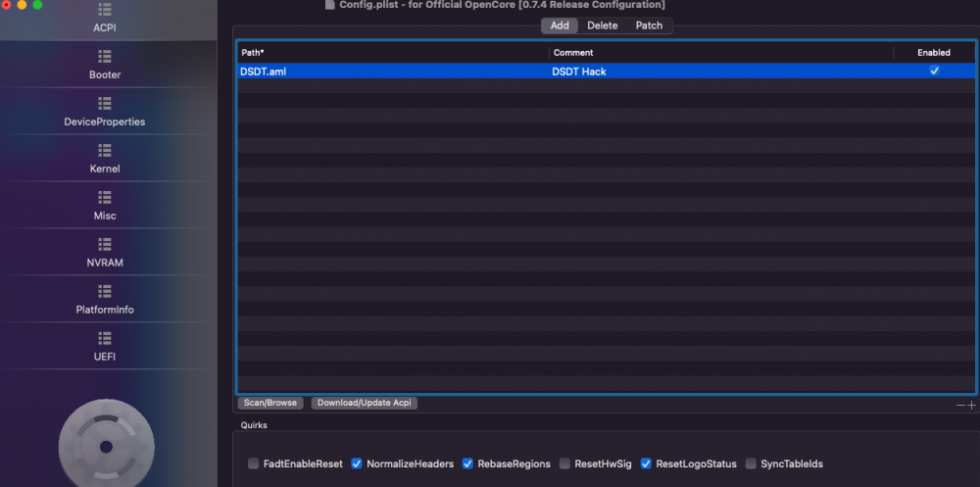The width and height of the screenshot is (980, 487).
Task: Open the Misc sidebar icon
Action: pos(105,197)
